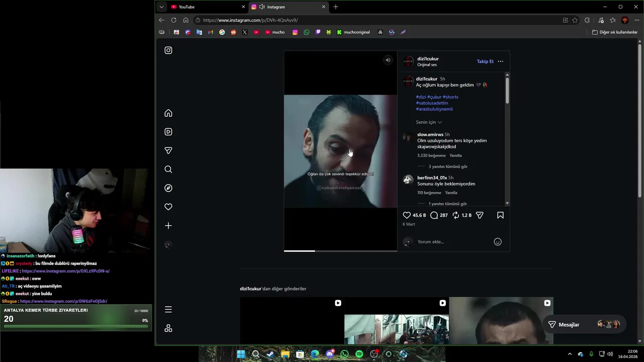Open browser settings and more menu
Image resolution: width=644 pixels, height=362 pixels.
click(x=637, y=20)
